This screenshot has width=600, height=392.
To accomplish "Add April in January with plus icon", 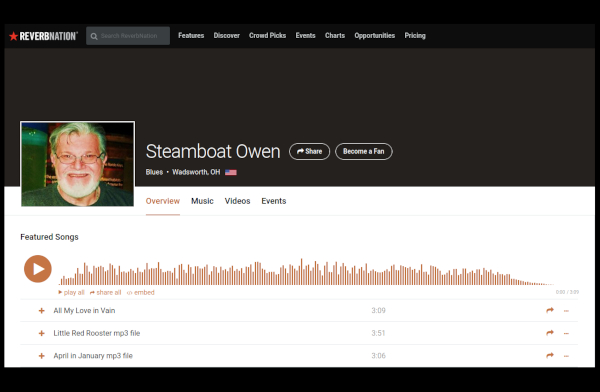I will (42, 356).
